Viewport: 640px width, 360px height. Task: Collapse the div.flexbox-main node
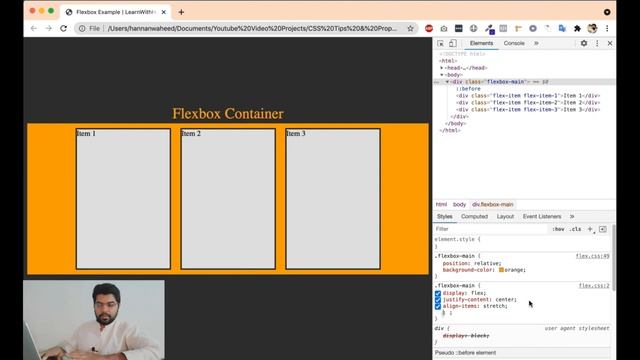tap(447, 82)
